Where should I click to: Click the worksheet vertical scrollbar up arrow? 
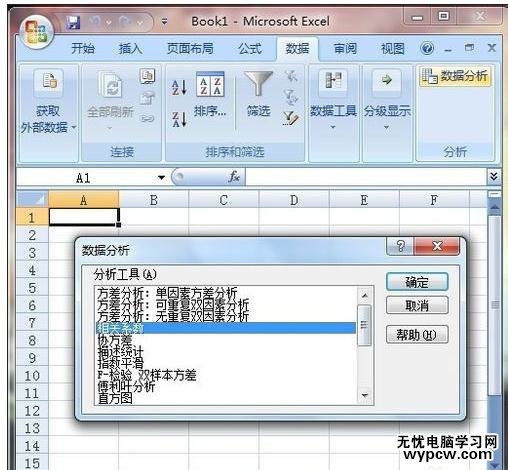point(495,208)
